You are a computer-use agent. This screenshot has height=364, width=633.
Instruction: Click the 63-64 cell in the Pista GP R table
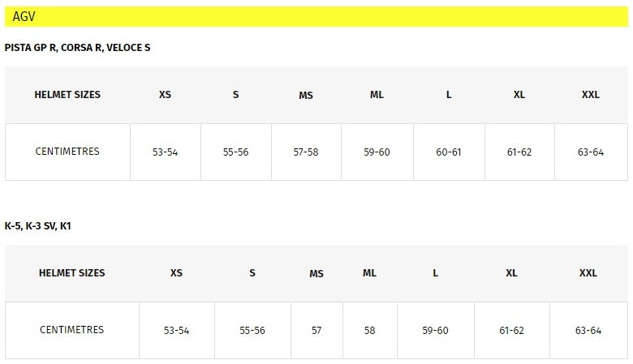click(591, 152)
